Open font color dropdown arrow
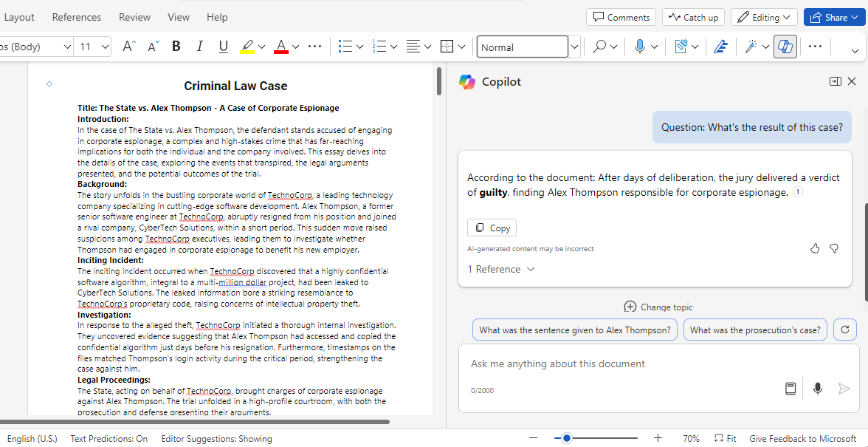The image size is (868, 447). tap(295, 47)
